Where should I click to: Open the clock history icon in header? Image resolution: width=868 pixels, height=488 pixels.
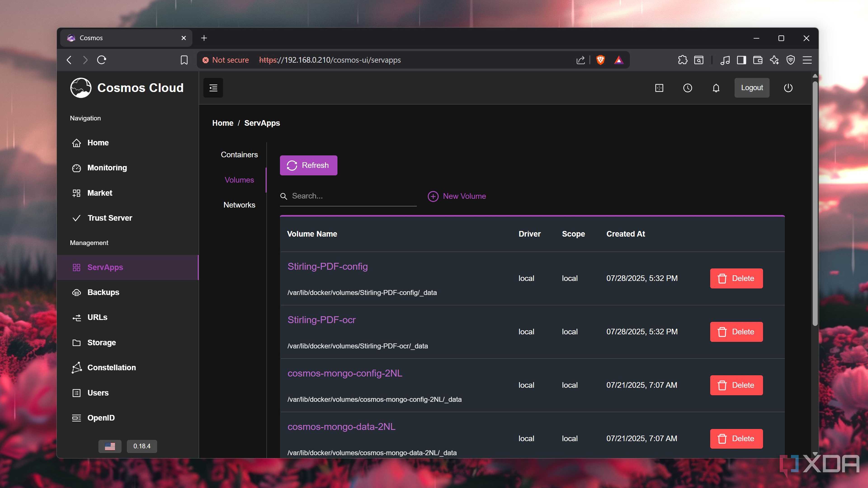pyautogui.click(x=687, y=88)
